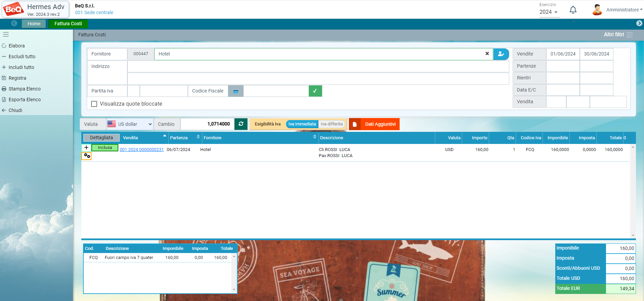Click the Elabora sidebar item

click(x=16, y=46)
